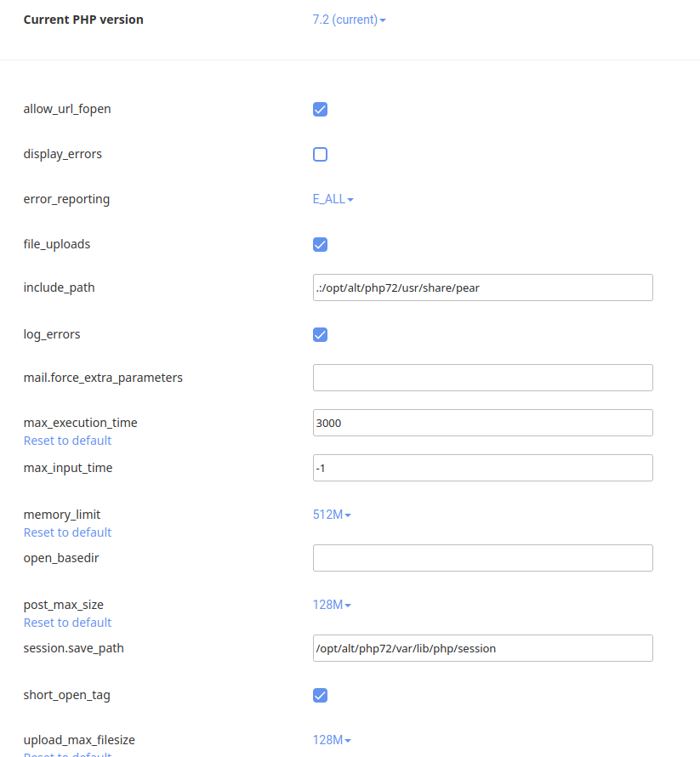Reset post_max_size to default

coord(67,623)
